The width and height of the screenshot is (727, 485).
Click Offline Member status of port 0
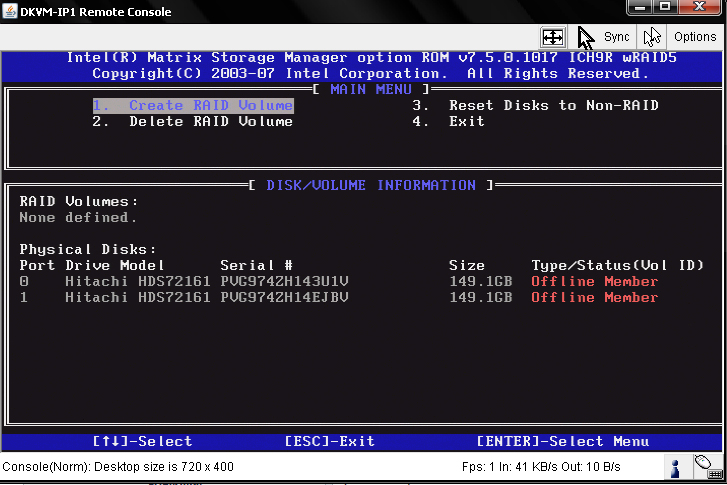click(594, 281)
